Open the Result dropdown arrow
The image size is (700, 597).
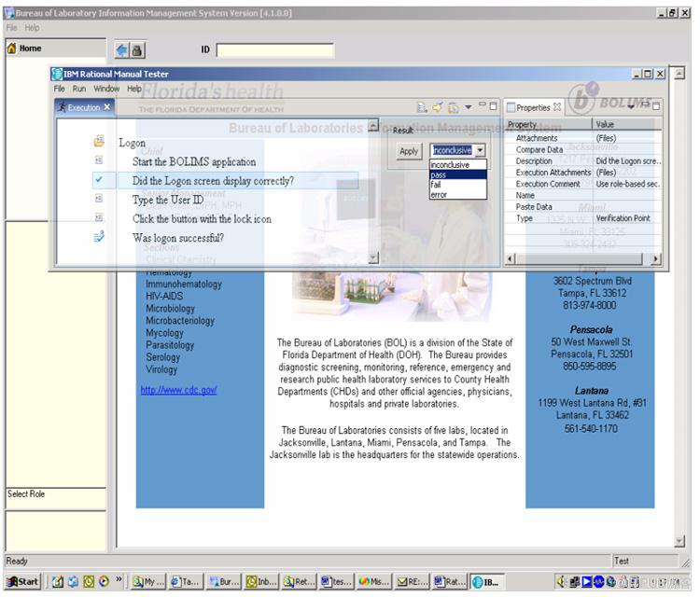(480, 150)
